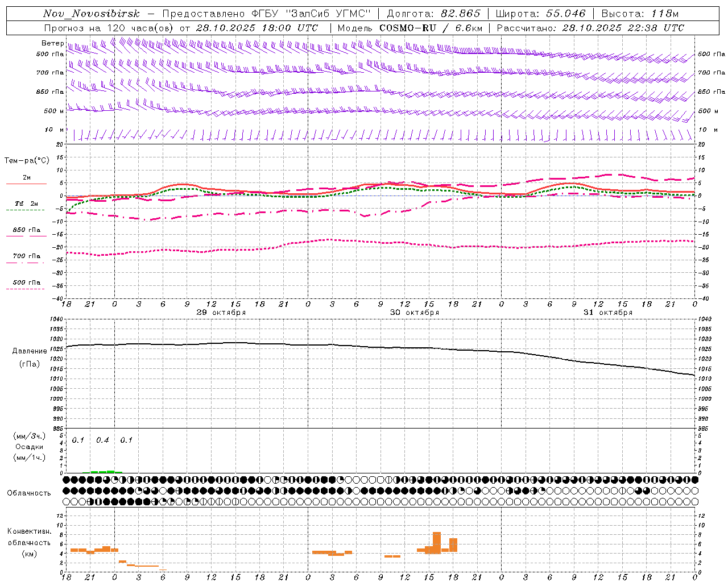Click the Рассчитано: 28.10.2025 22:38 UTC timestamp

(590, 28)
